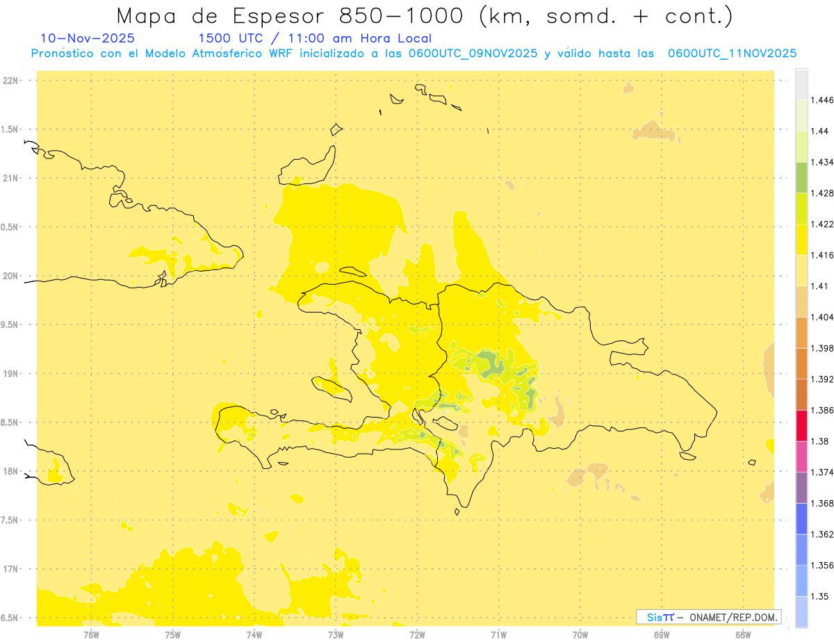Screen dimensions: 834x644
Task: Click the colorbar value 1.368
Action: click(822, 503)
